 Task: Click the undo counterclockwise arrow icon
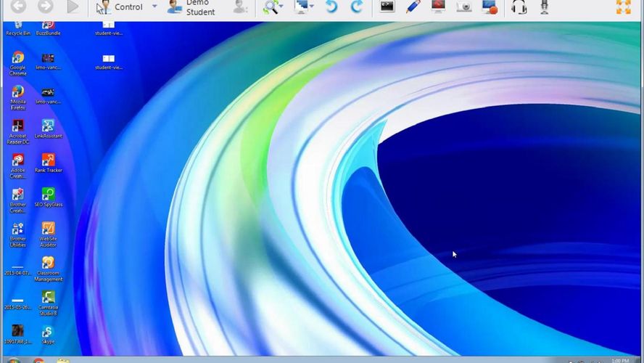pos(331,7)
